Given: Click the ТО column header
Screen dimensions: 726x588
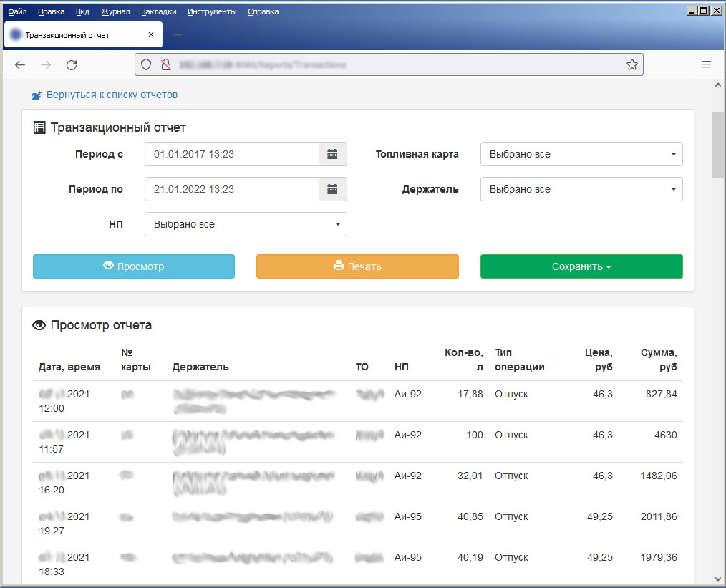Looking at the screenshot, I should [362, 367].
